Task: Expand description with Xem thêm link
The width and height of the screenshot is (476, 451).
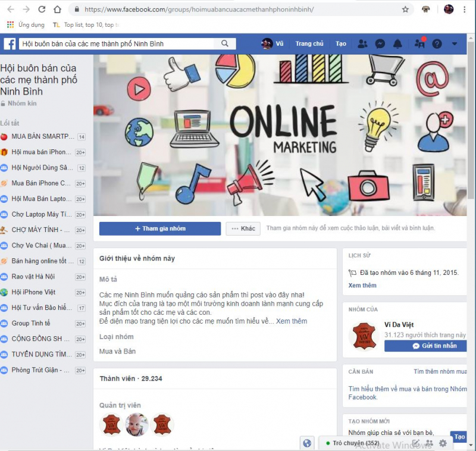Action: pos(292,321)
